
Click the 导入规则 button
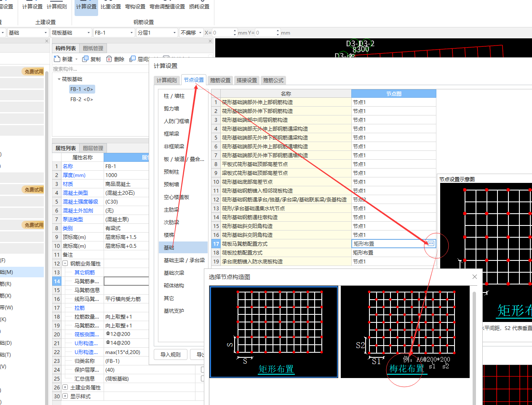[171, 354]
